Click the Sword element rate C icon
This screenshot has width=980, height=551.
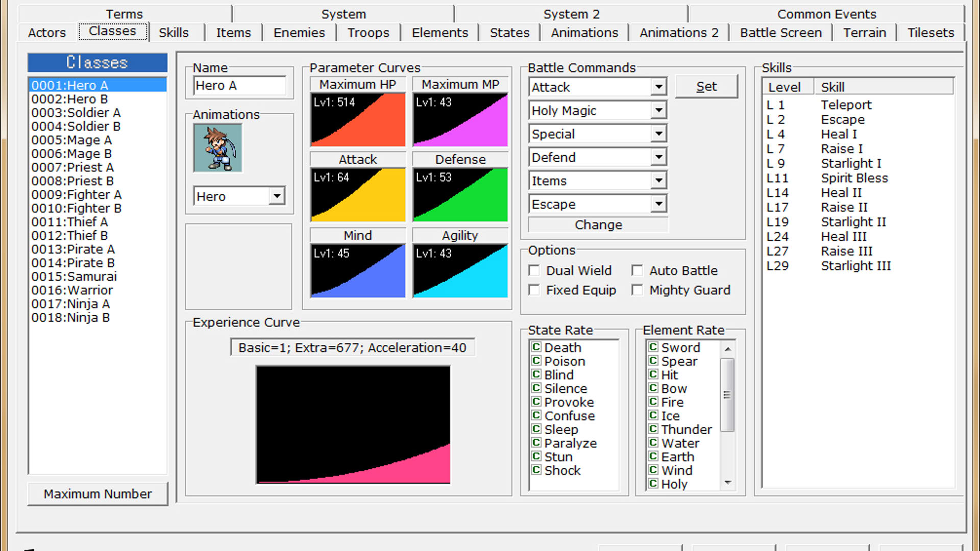pyautogui.click(x=653, y=347)
